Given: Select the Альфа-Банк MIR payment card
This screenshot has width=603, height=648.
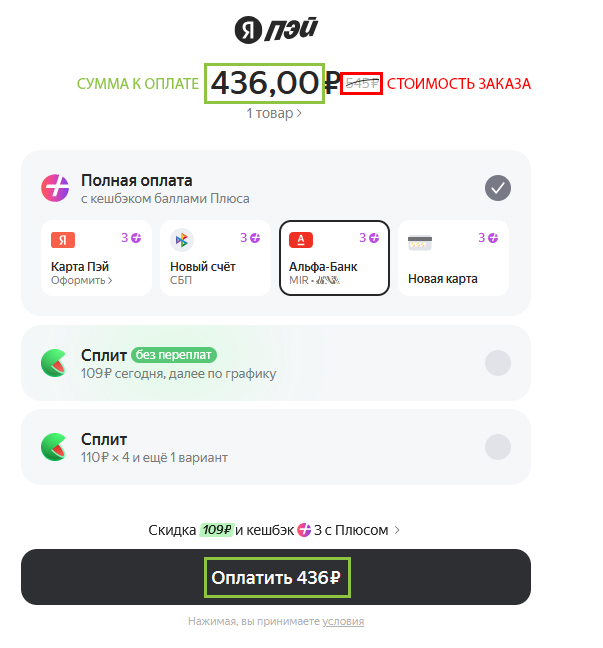Looking at the screenshot, I should 334,258.
